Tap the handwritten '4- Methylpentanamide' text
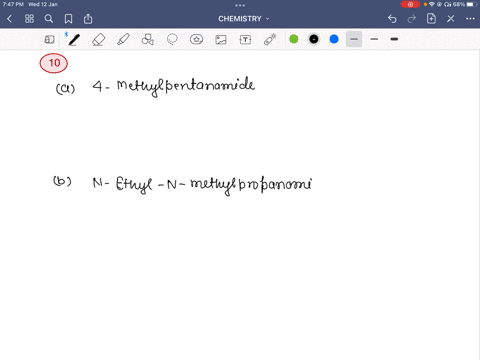This screenshot has height=360, width=480. 174,87
